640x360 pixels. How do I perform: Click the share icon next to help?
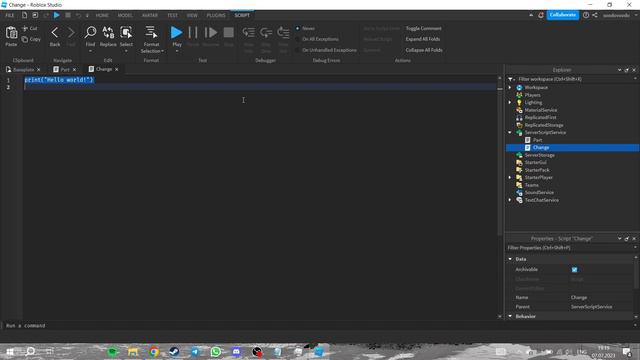pyautogui.click(x=595, y=15)
